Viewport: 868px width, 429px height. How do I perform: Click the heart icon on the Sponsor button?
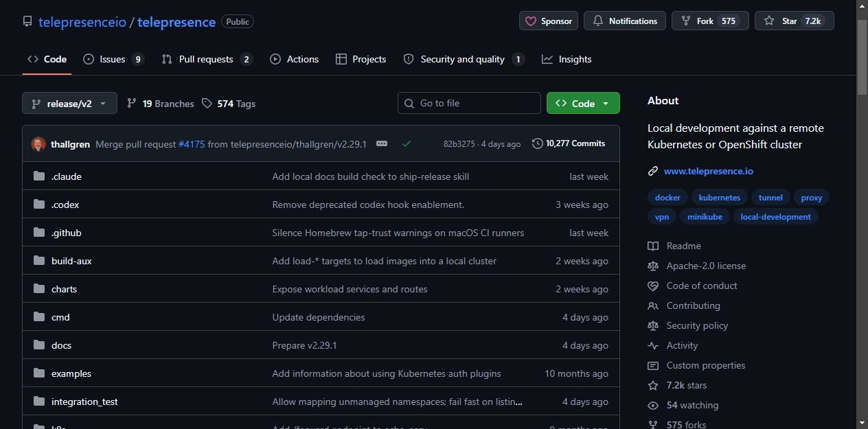pos(531,21)
